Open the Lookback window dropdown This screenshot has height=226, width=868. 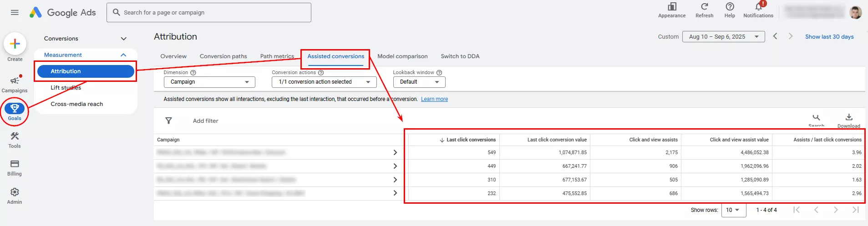pyautogui.click(x=419, y=82)
